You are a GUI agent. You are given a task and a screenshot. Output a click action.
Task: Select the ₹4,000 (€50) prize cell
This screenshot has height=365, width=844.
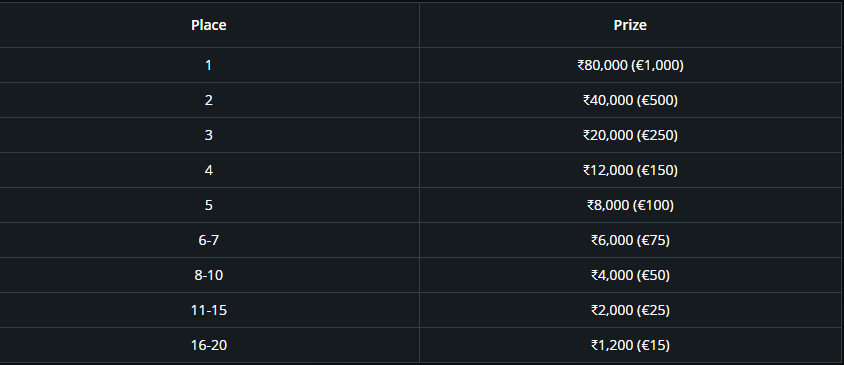pos(630,275)
